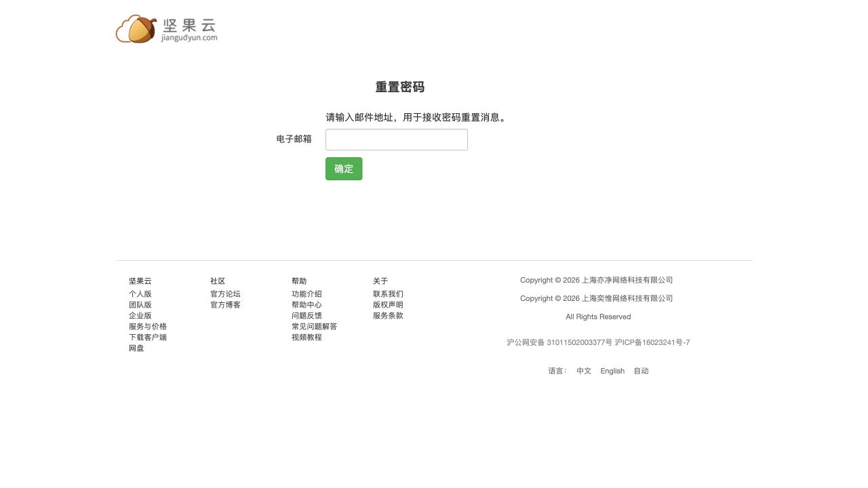Image resolution: width=868 pixels, height=488 pixels.
Task: Open 联系我们 link
Action: (388, 294)
